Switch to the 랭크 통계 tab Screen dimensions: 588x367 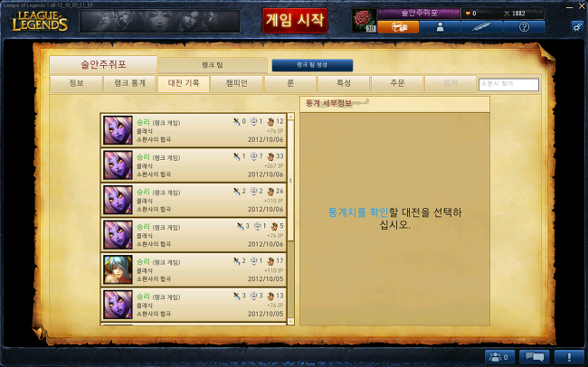point(129,83)
